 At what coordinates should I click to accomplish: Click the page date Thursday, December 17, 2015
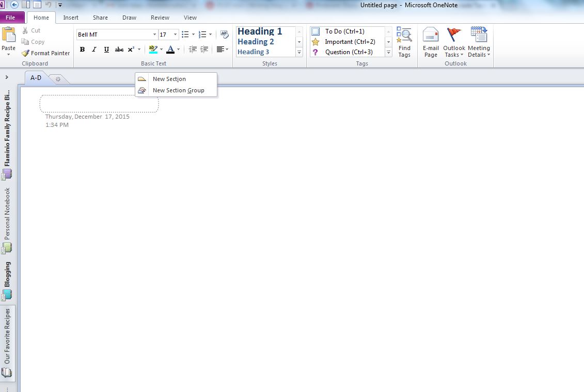pyautogui.click(x=88, y=117)
